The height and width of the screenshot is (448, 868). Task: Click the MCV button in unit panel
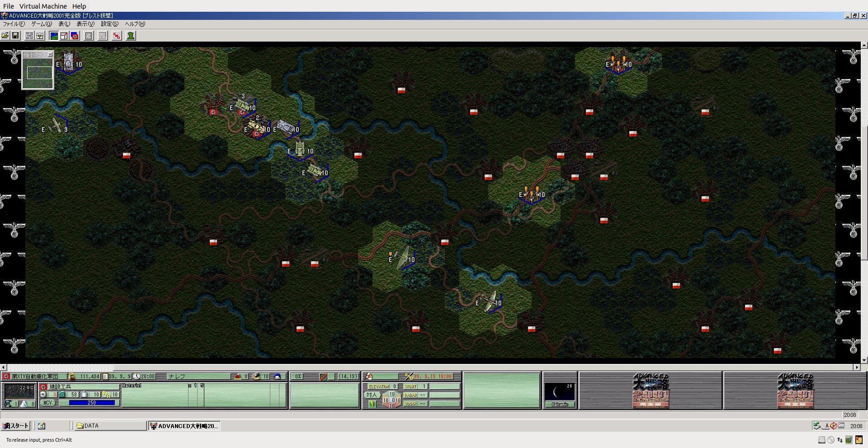click(x=47, y=402)
